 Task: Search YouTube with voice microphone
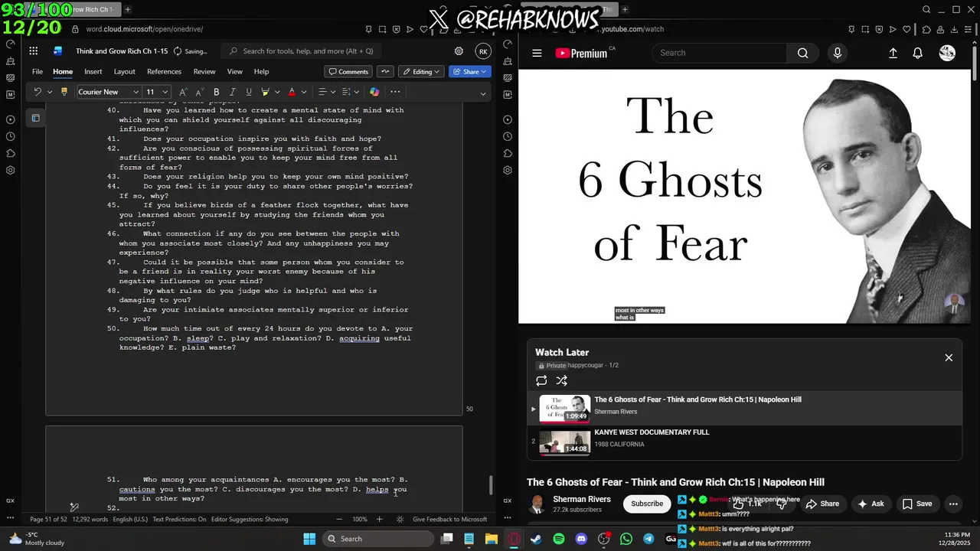click(838, 53)
